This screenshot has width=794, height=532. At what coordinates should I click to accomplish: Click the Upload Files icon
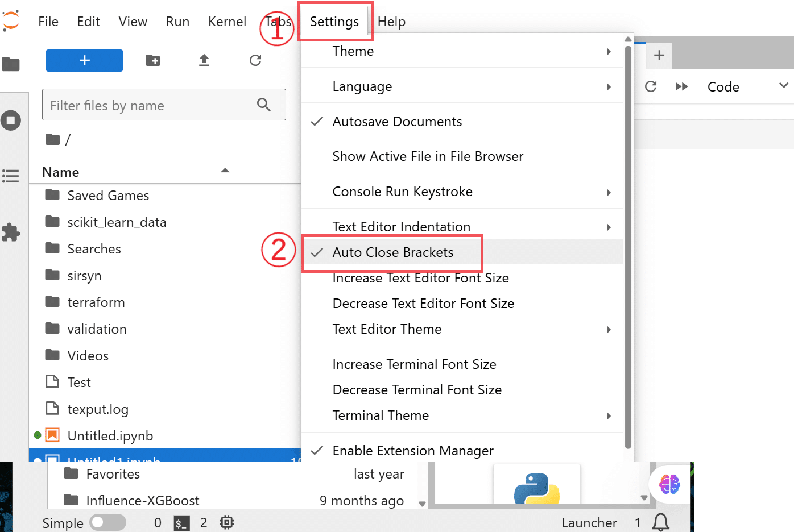point(204,60)
